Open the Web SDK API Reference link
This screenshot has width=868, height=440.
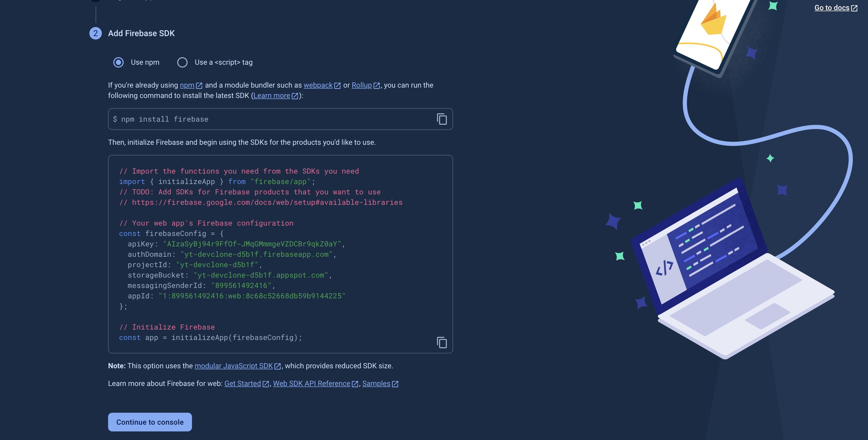tap(311, 384)
